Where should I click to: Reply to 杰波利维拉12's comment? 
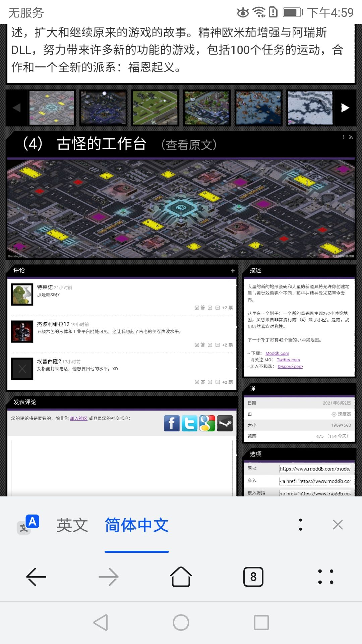[200, 345]
